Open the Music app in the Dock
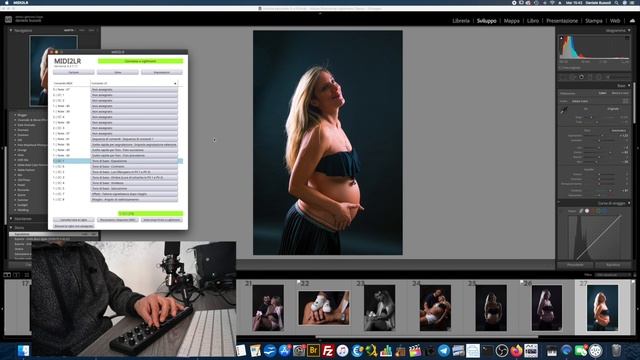Viewport: 640px width, 360px height. 342,351
